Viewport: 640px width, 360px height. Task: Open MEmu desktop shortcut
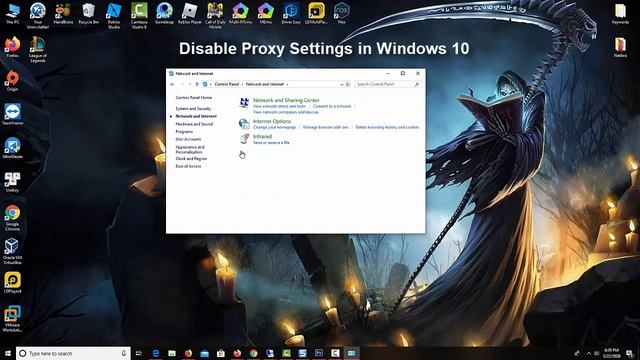[266, 13]
